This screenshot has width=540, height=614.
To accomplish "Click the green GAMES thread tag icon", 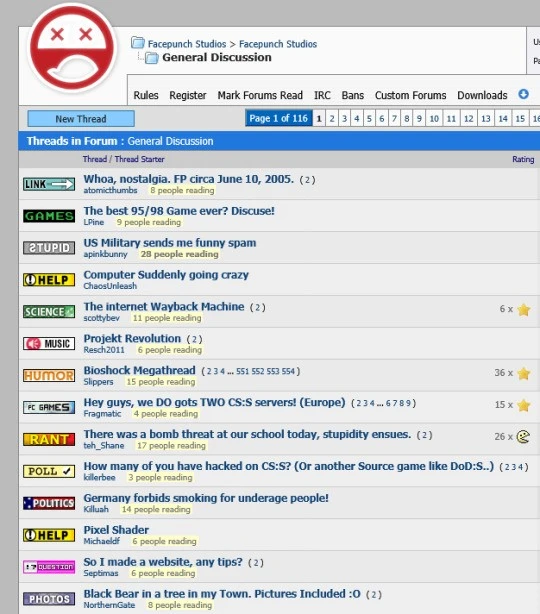I will 49,216.
